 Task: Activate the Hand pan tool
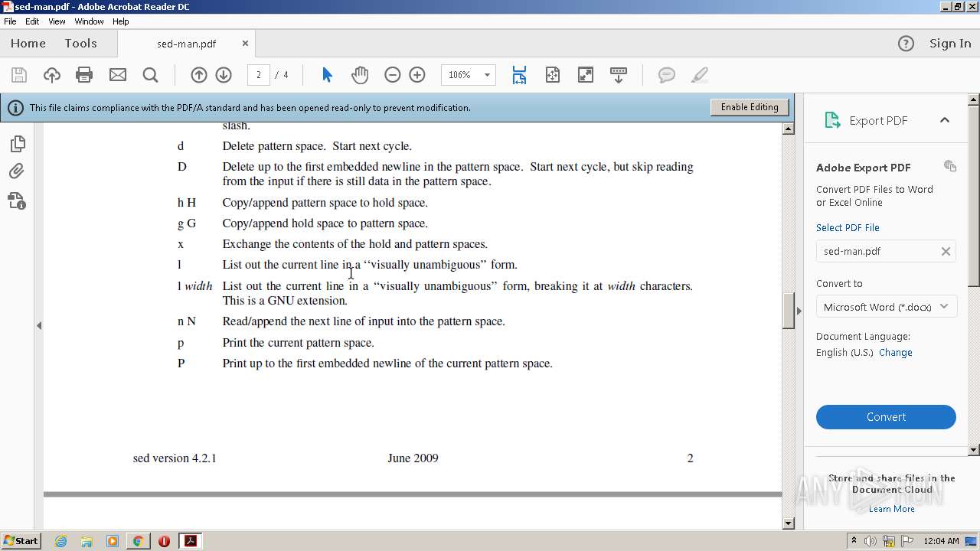coord(360,75)
